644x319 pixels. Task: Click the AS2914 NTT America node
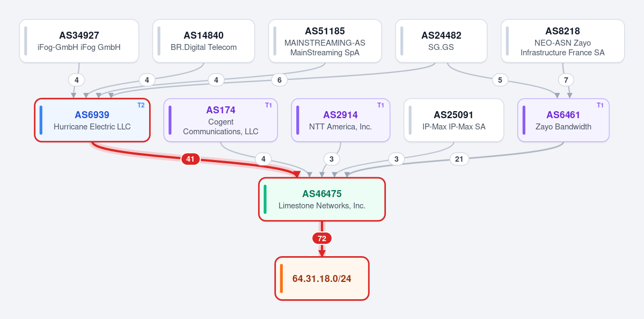pyautogui.click(x=340, y=120)
